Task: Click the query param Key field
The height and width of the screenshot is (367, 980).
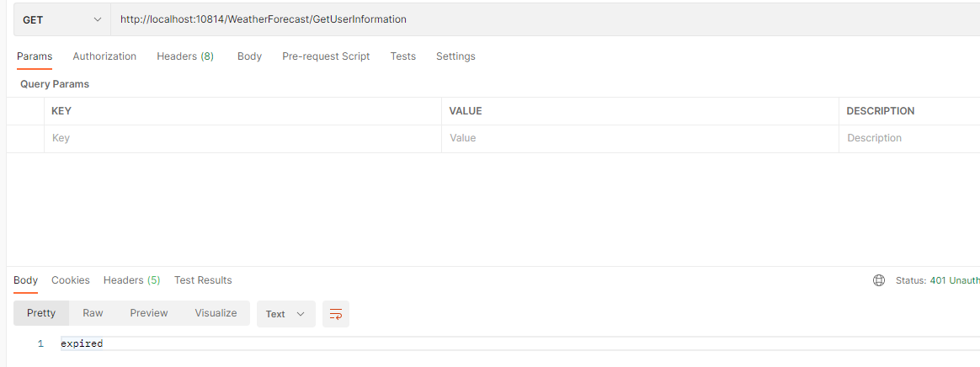Action: [x=242, y=138]
